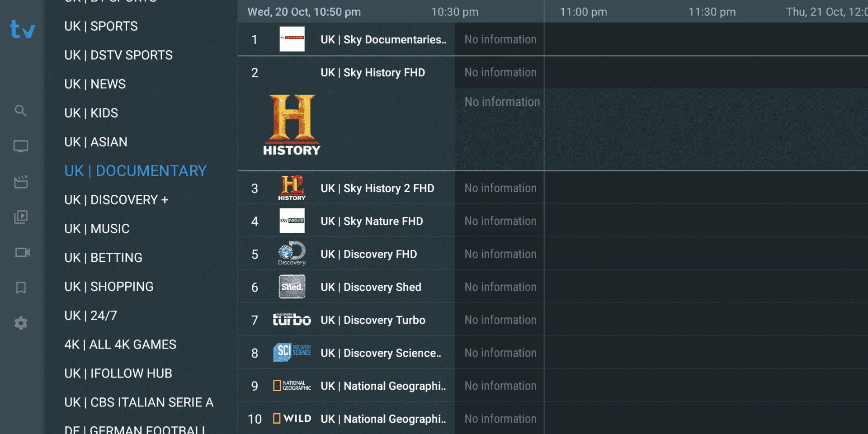The width and height of the screenshot is (868, 434).
Task: Open the settings gear icon
Action: coord(21,323)
